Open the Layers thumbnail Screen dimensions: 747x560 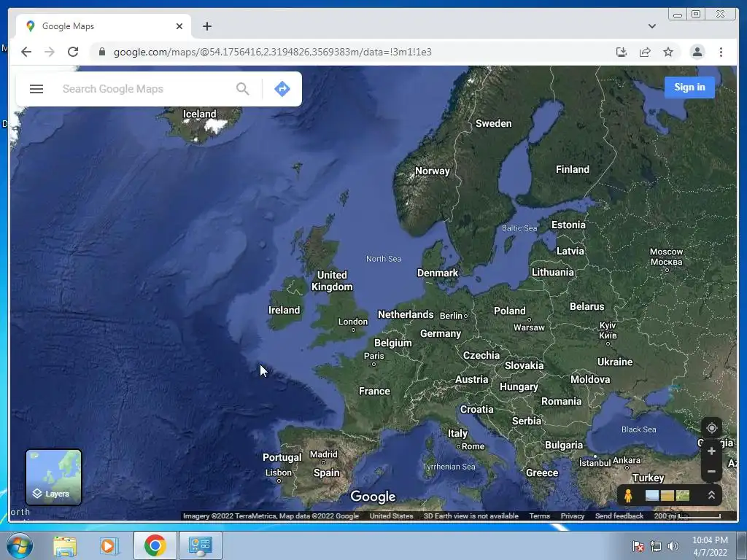tap(53, 477)
